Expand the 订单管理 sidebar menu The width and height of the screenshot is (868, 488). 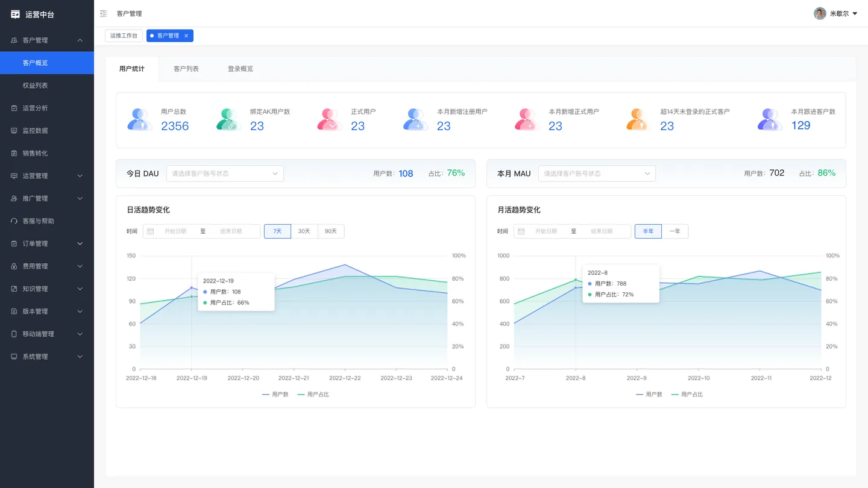pyautogui.click(x=47, y=243)
